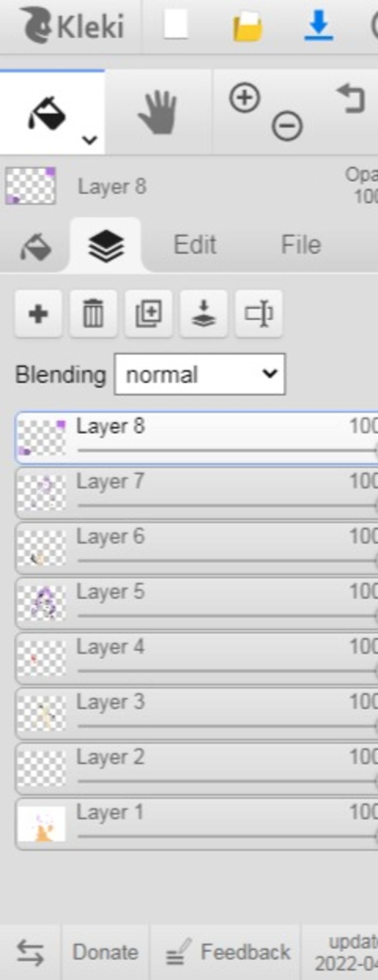
Task: Duplicate the layer with copy icon
Action: click(148, 314)
